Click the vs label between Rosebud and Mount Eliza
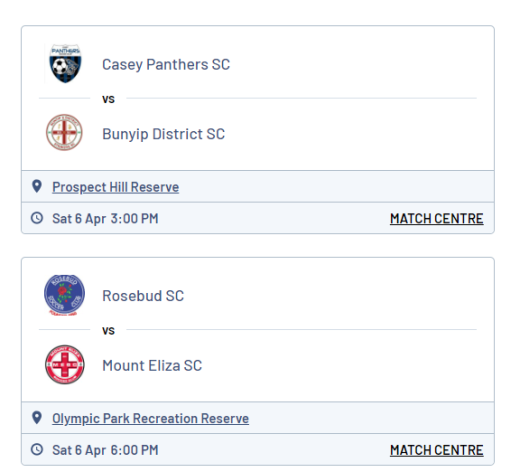This screenshot has width=520, height=472. pyautogui.click(x=108, y=331)
